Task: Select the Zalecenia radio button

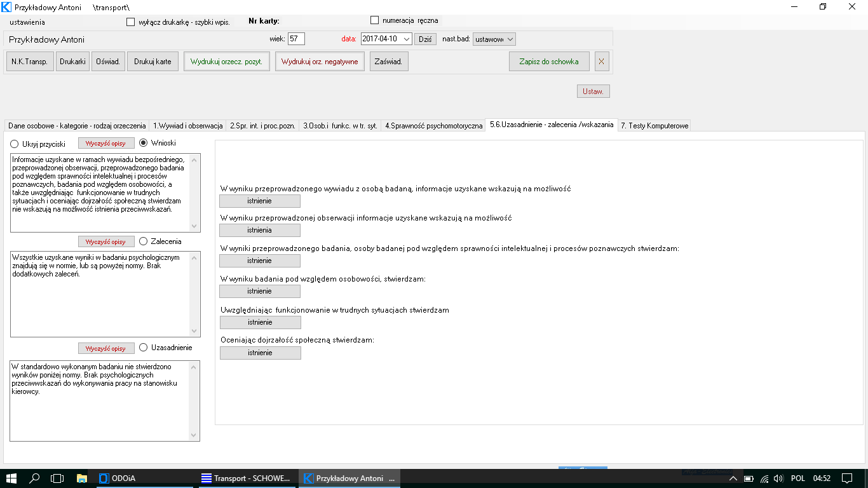Action: [143, 241]
